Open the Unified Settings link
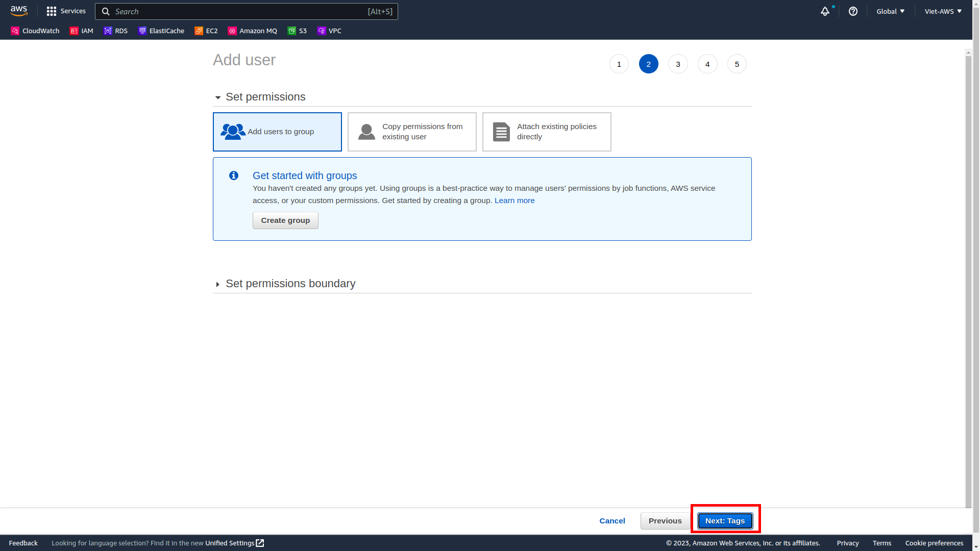 point(230,543)
